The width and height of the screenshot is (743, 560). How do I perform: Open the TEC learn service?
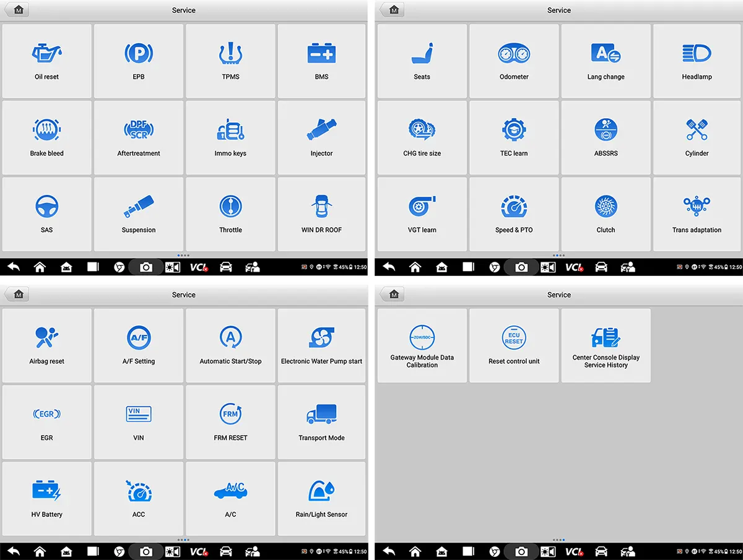(x=514, y=137)
